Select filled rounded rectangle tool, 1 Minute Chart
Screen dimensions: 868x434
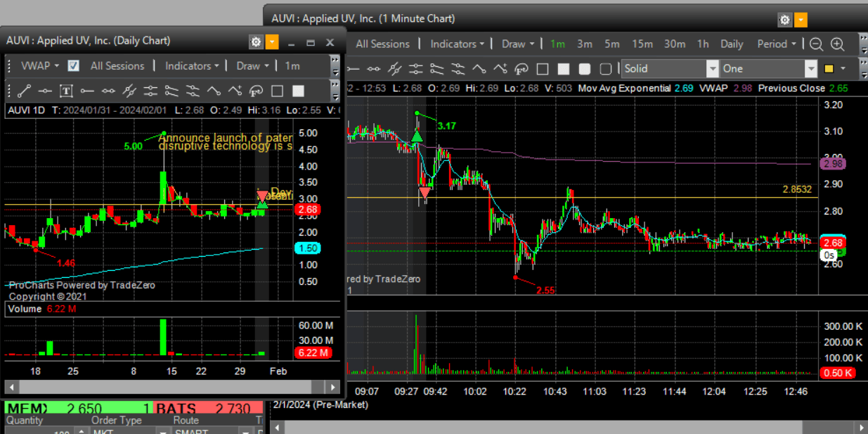[x=585, y=69]
